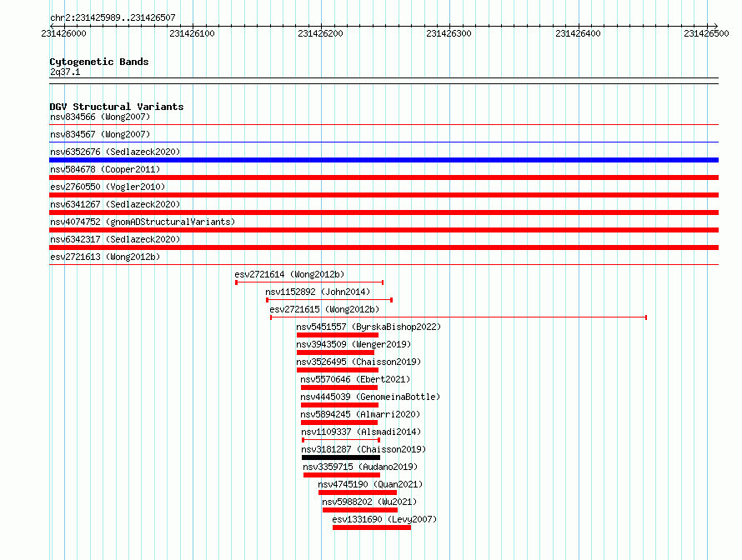Click the red bar under nsv5988202
Viewport: 742px width, 560px height.
click(360, 510)
